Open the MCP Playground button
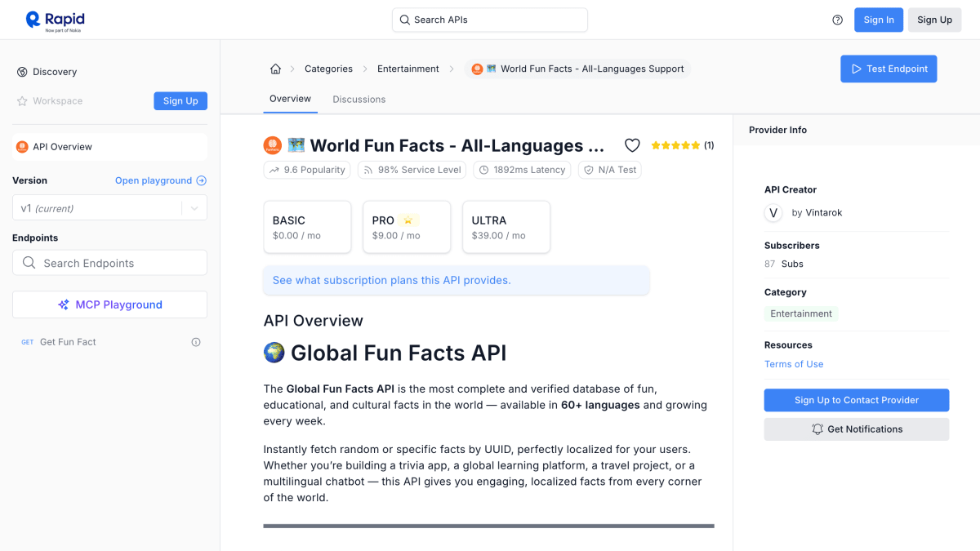 [109, 304]
